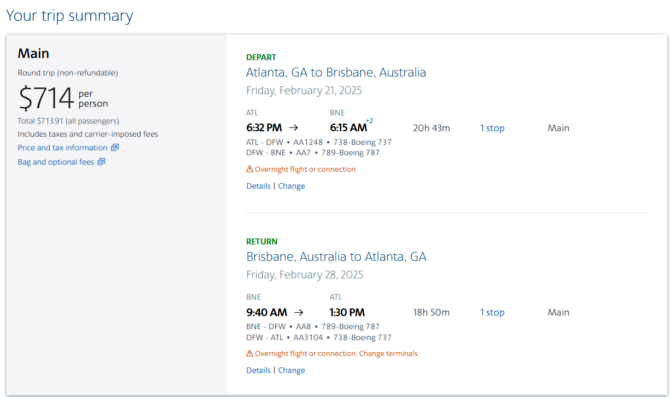Open Bag and optional fees link
The width and height of the screenshot is (670, 397).
coord(56,162)
